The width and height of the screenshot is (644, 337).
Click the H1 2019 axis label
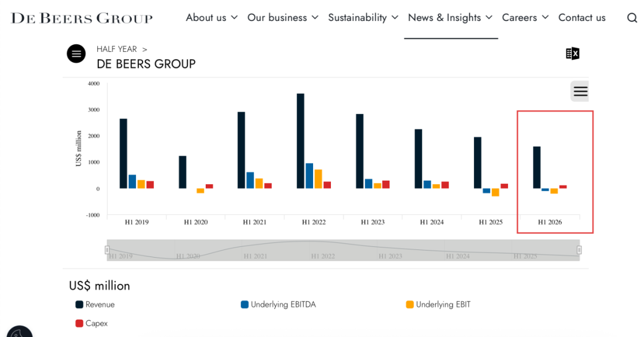137,222
